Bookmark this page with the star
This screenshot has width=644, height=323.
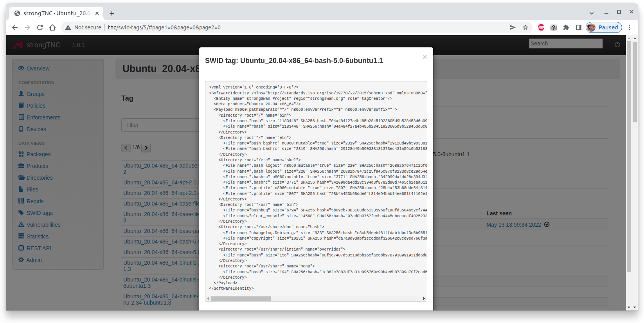[x=525, y=27]
